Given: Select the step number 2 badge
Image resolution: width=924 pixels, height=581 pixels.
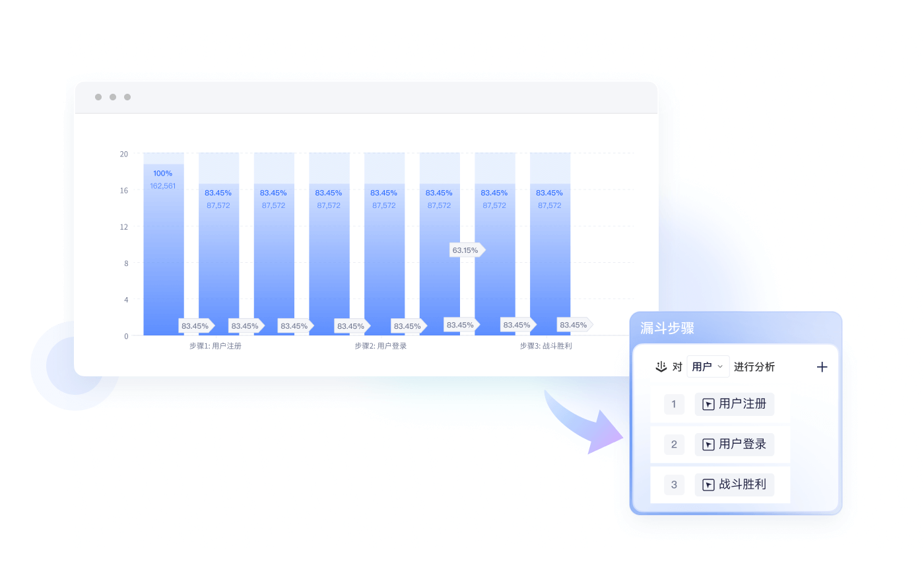Looking at the screenshot, I should [x=674, y=444].
